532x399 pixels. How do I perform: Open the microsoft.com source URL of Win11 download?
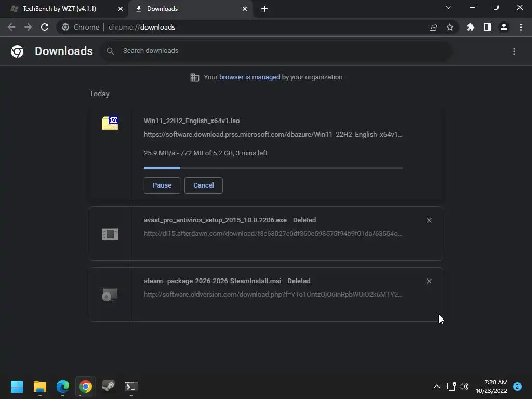pos(273,135)
